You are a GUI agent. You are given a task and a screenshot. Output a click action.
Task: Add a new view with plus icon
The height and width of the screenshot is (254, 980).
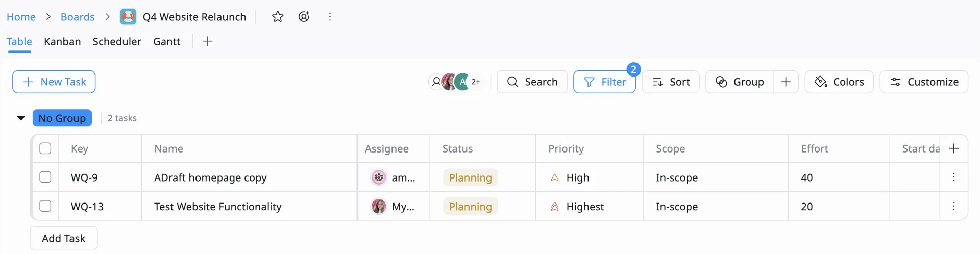[x=207, y=41]
